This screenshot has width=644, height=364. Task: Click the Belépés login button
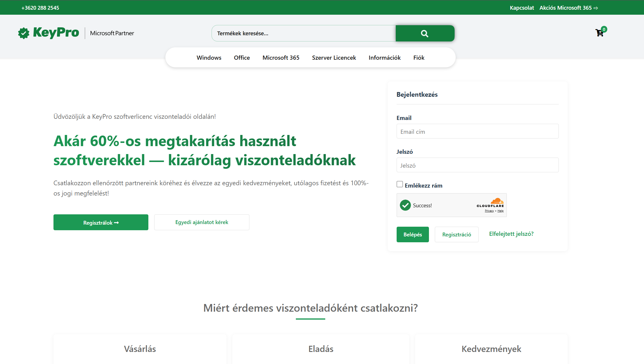click(x=413, y=234)
